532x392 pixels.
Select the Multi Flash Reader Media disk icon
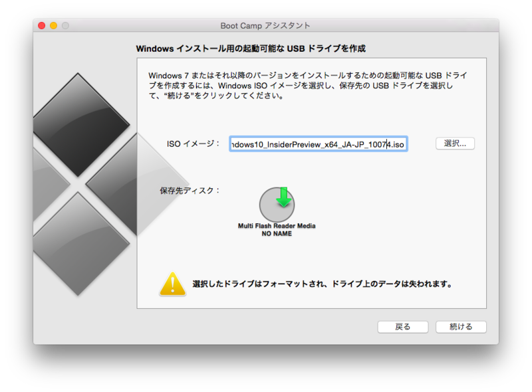coord(277,204)
